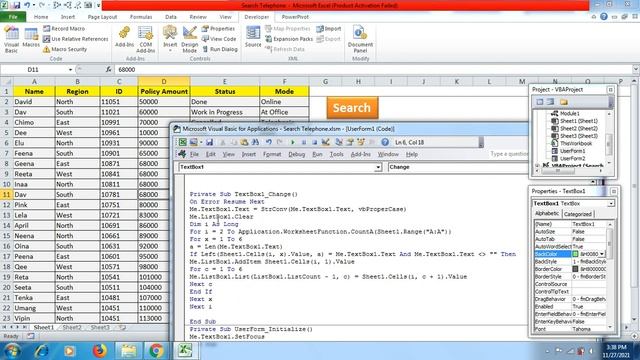Click the Import XML button

(x=329, y=29)
